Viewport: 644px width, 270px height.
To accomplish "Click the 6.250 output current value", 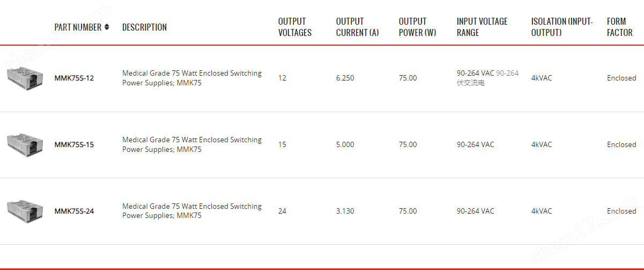I will click(x=345, y=78).
